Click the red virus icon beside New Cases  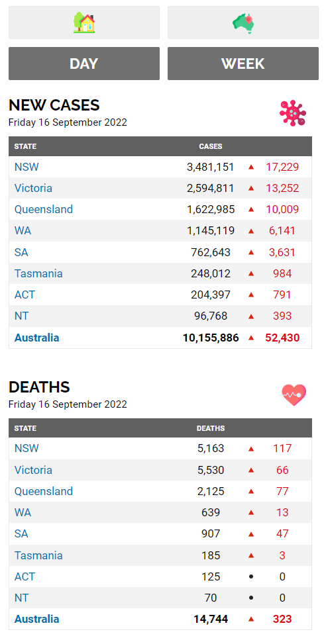[293, 113]
